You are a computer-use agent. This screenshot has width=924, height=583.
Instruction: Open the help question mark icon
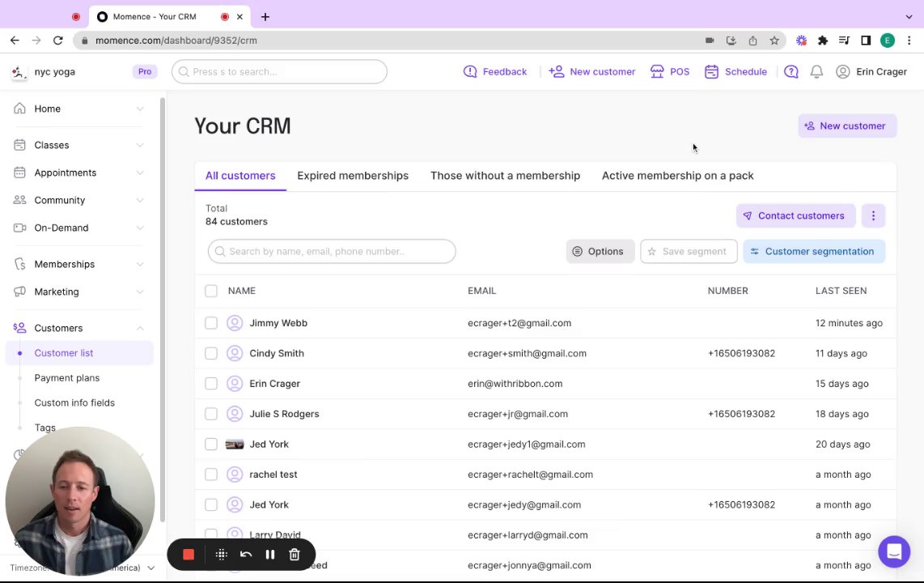(790, 71)
